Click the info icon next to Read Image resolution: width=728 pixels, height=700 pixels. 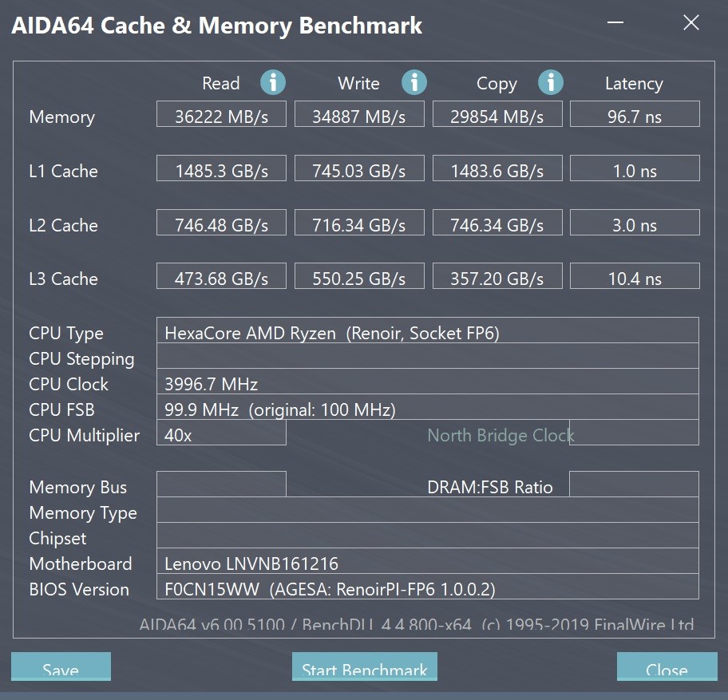coord(273,83)
